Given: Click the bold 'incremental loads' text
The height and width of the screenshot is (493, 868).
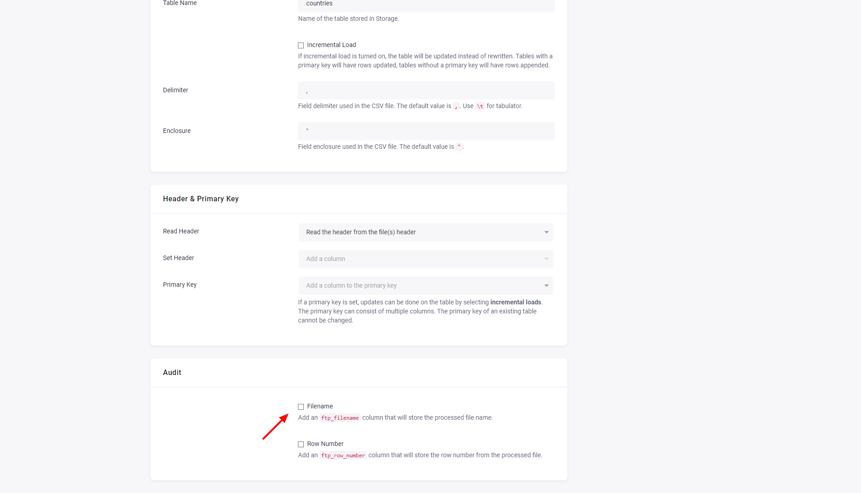Looking at the screenshot, I should 515,302.
